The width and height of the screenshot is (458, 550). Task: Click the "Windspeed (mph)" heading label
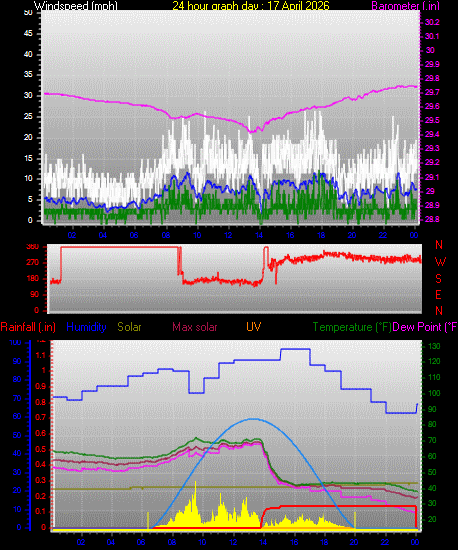coord(75,6)
